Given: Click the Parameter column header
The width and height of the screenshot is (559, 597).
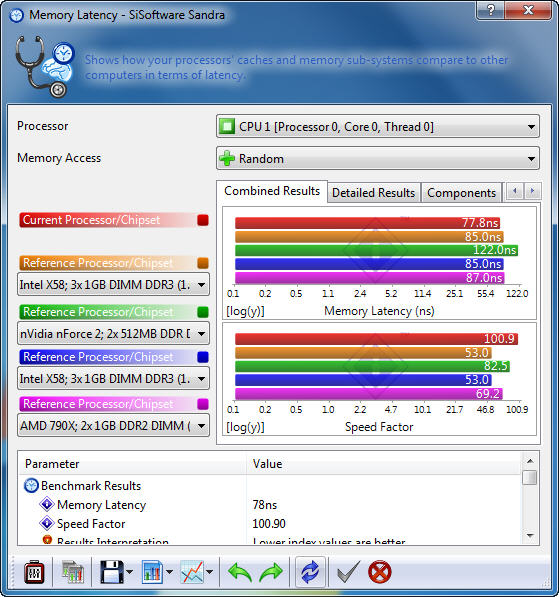Looking at the screenshot, I should click(132, 464).
